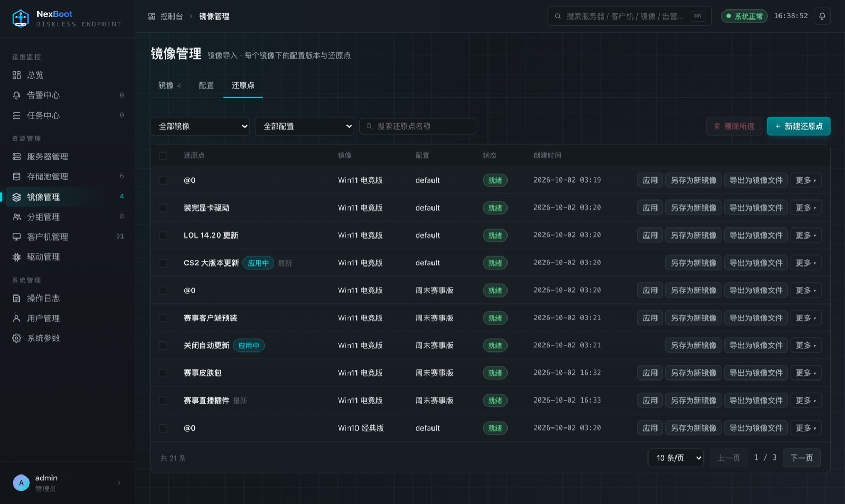
Task: Click the notification bell in top bar
Action: [x=822, y=16]
